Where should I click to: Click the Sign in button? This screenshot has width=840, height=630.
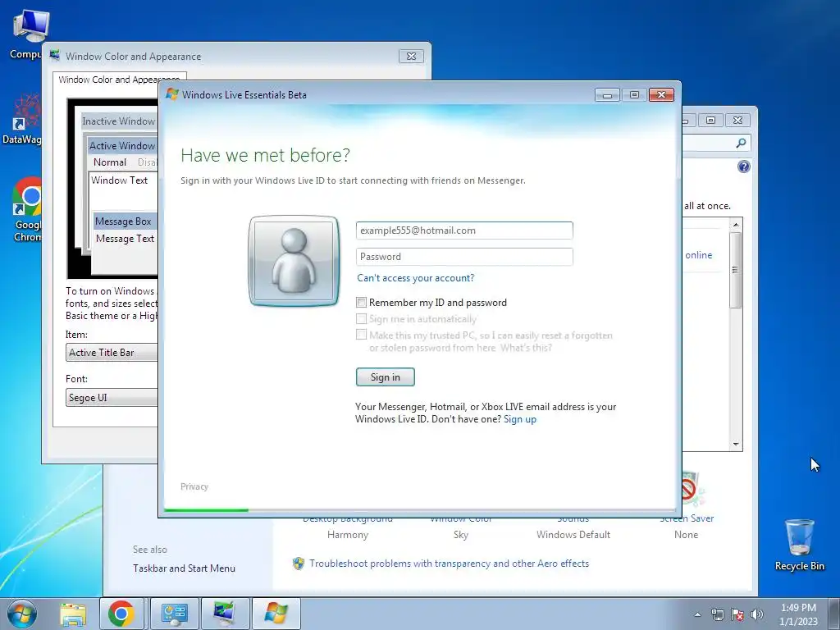click(x=386, y=377)
